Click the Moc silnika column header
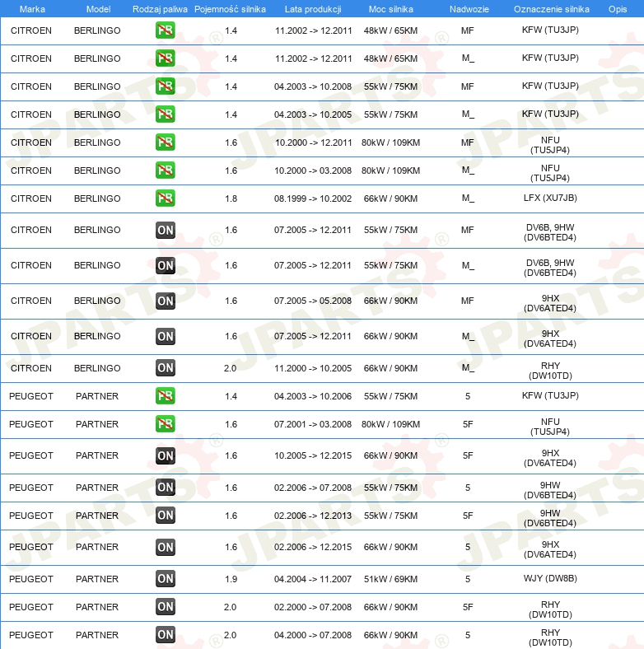The height and width of the screenshot is (649, 644). pos(390,8)
